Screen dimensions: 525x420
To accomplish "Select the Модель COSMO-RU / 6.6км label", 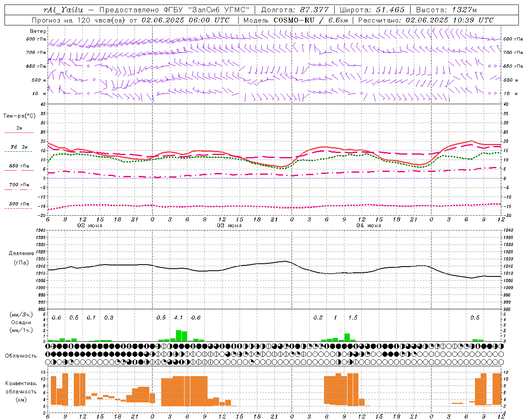I will click(296, 20).
